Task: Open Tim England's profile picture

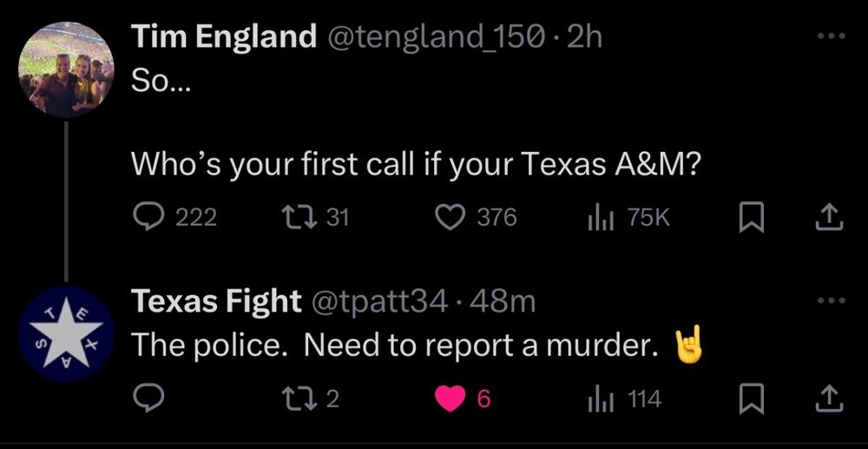Action: 66,69
